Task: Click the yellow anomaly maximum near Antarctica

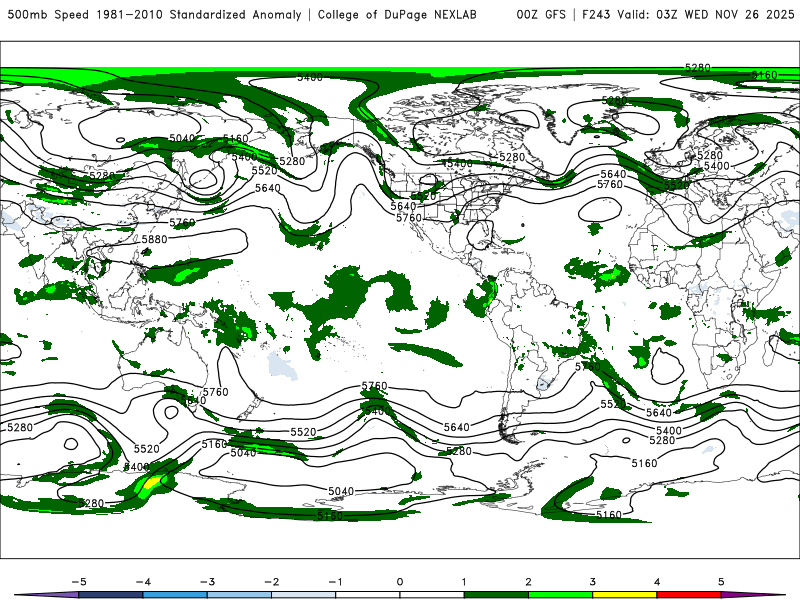Action: (x=153, y=482)
